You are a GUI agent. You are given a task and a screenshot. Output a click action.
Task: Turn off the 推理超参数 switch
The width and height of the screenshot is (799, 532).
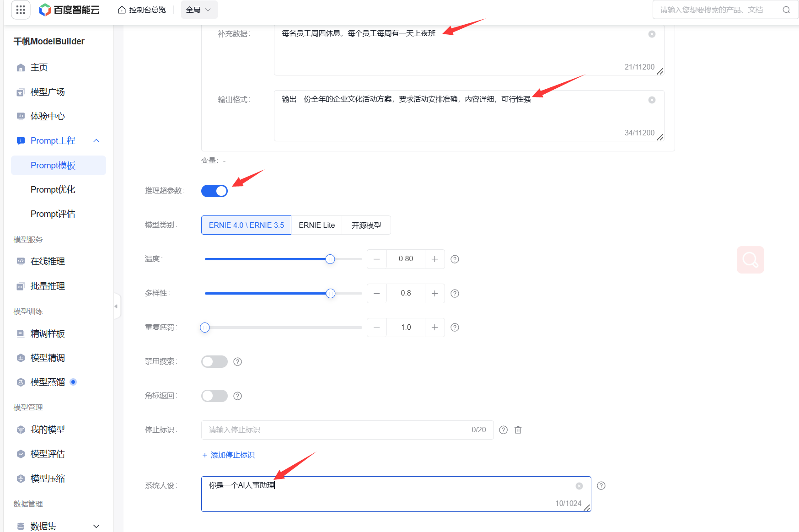(x=214, y=191)
